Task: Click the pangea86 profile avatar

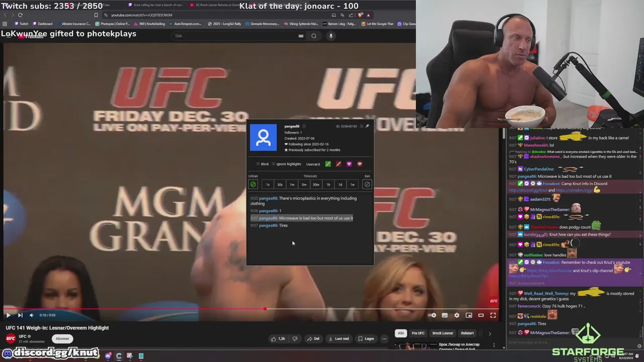Action: pyautogui.click(x=263, y=137)
